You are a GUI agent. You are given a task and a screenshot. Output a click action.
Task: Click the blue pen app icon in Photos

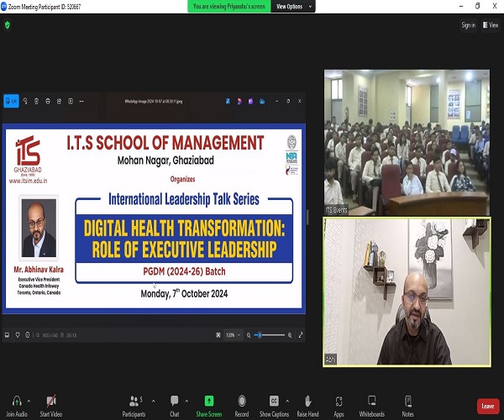pos(228,102)
